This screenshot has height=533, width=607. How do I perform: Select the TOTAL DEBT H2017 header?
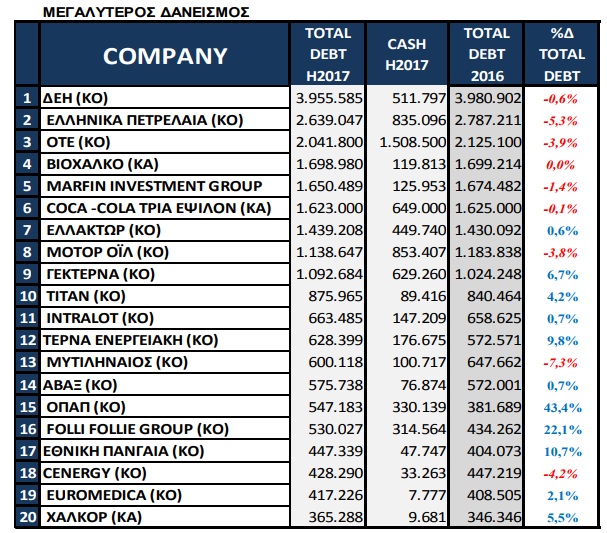point(327,56)
